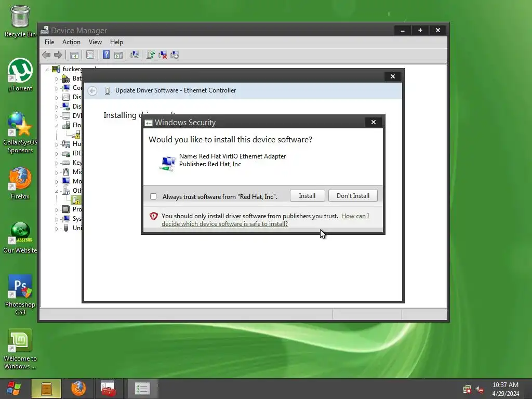Screen dimensions: 532x399
Task: Open the Action menu
Action: click(71, 42)
